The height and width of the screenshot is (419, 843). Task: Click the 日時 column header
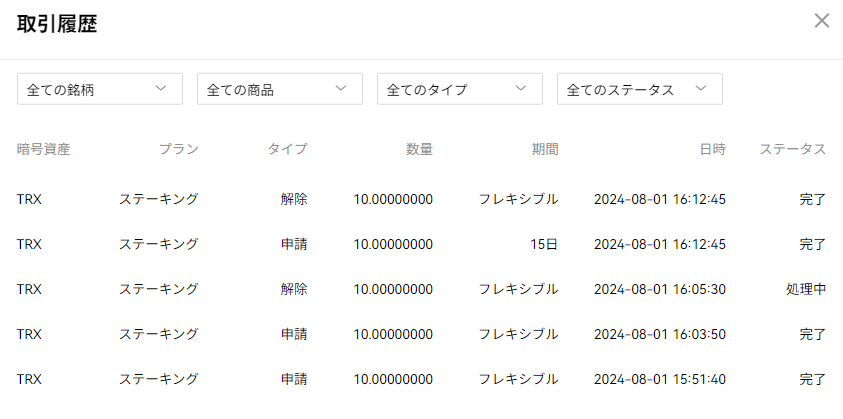point(712,150)
